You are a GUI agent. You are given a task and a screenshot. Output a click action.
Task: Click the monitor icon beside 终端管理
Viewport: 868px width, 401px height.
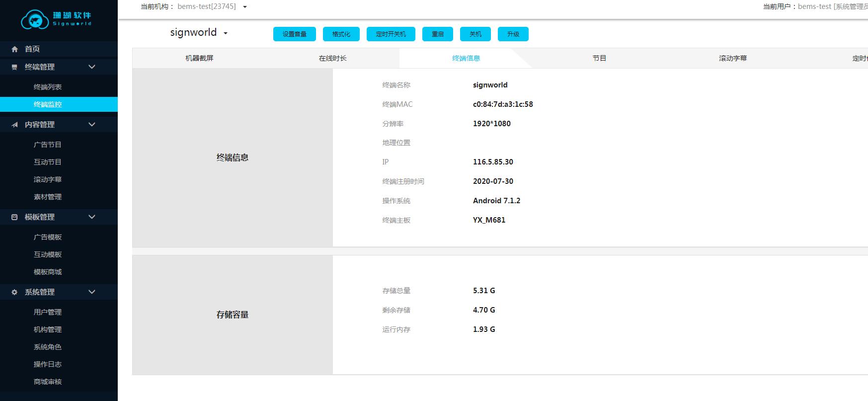coord(14,67)
